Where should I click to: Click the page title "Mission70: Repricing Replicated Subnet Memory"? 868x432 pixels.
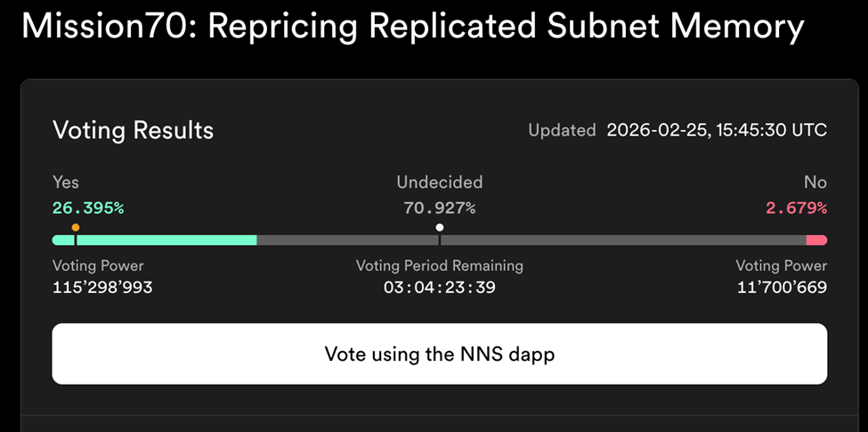click(x=412, y=27)
